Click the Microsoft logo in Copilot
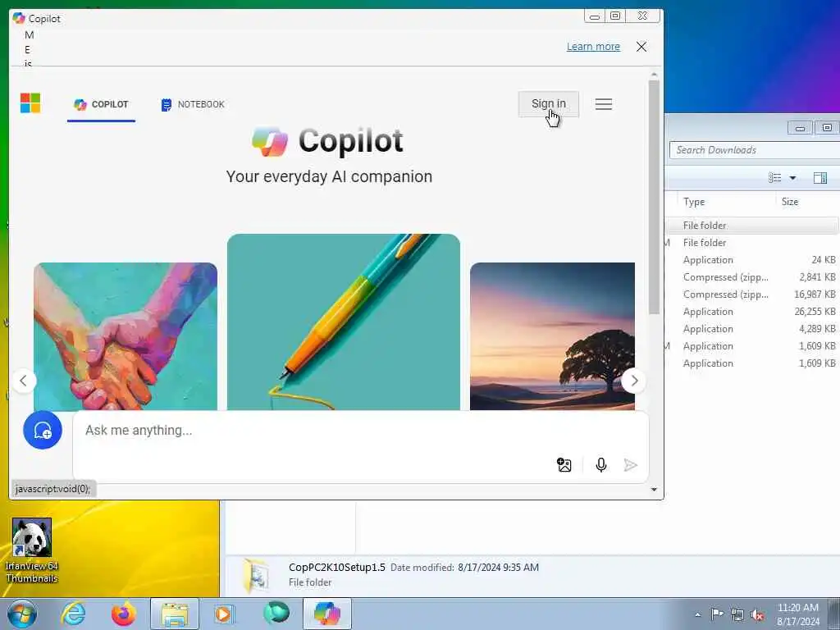This screenshot has width=840, height=630. tap(30, 103)
